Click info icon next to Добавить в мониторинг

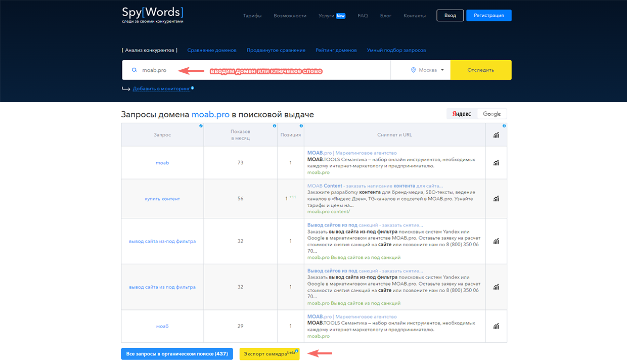[193, 88]
